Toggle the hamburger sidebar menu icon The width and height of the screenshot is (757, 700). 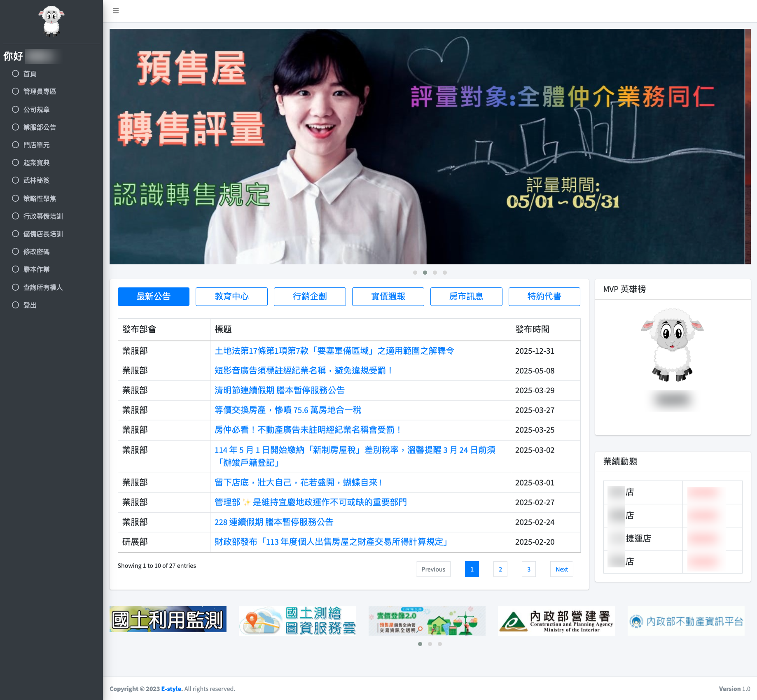116,11
